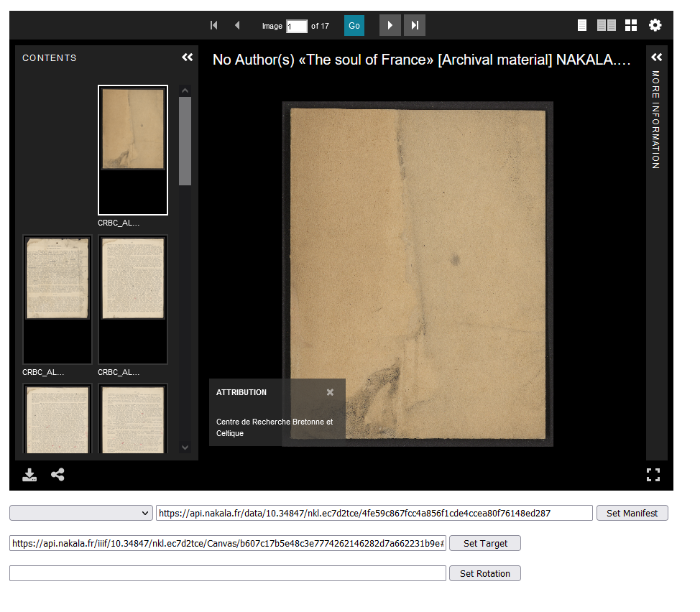700x612 pixels.
Task: Jump to first image with skip-back icon
Action: [213, 24]
